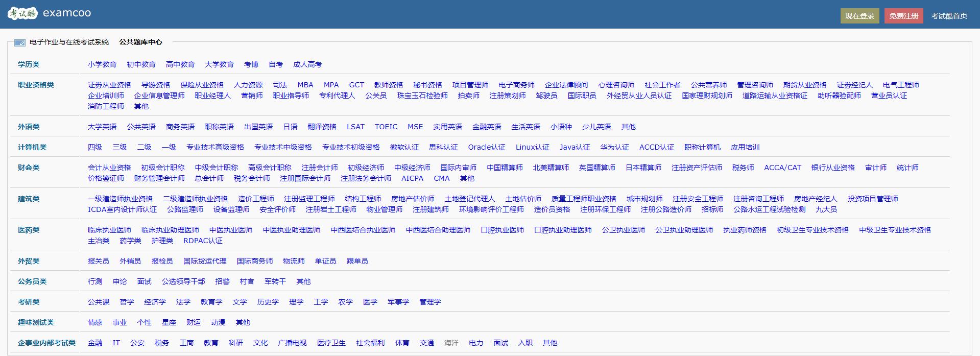Open the CMA link
Screen dimensions: 980x356
click(442, 178)
